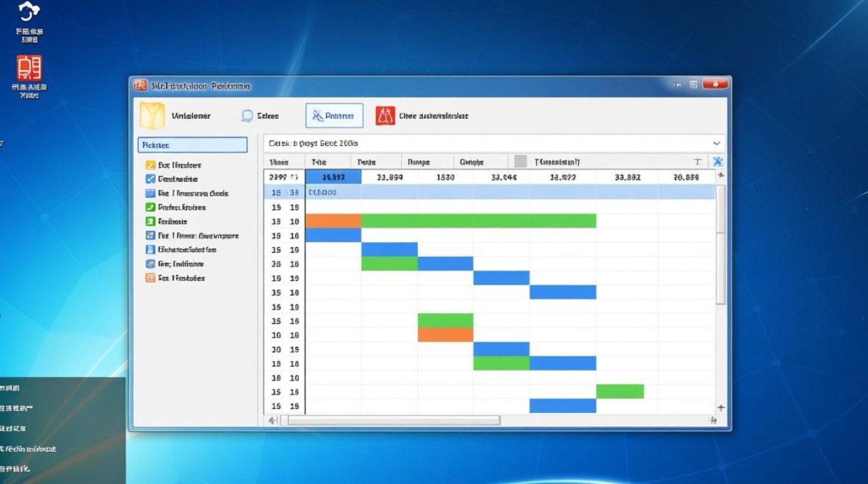Click the red icon in toolbar
868x484 pixels.
385,116
